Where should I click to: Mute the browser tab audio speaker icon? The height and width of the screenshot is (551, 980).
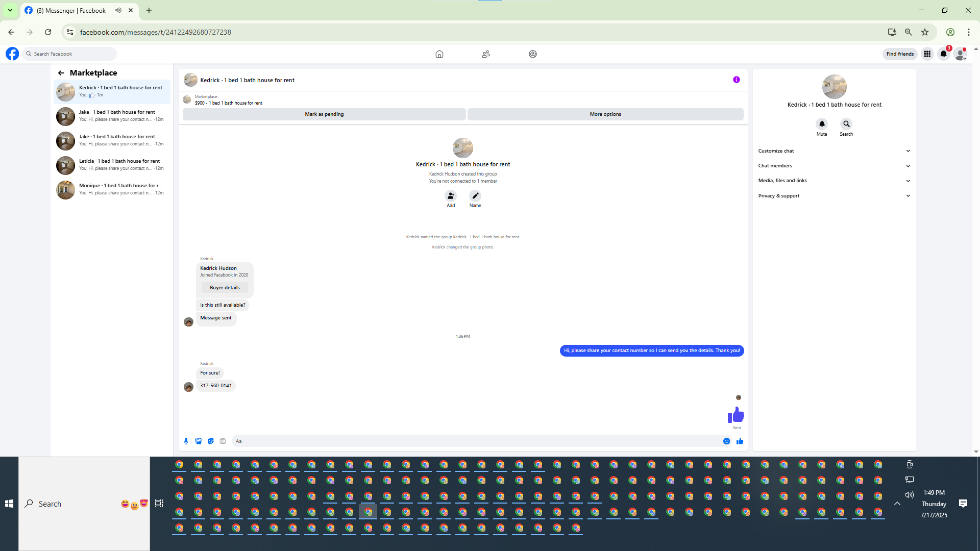(118, 10)
